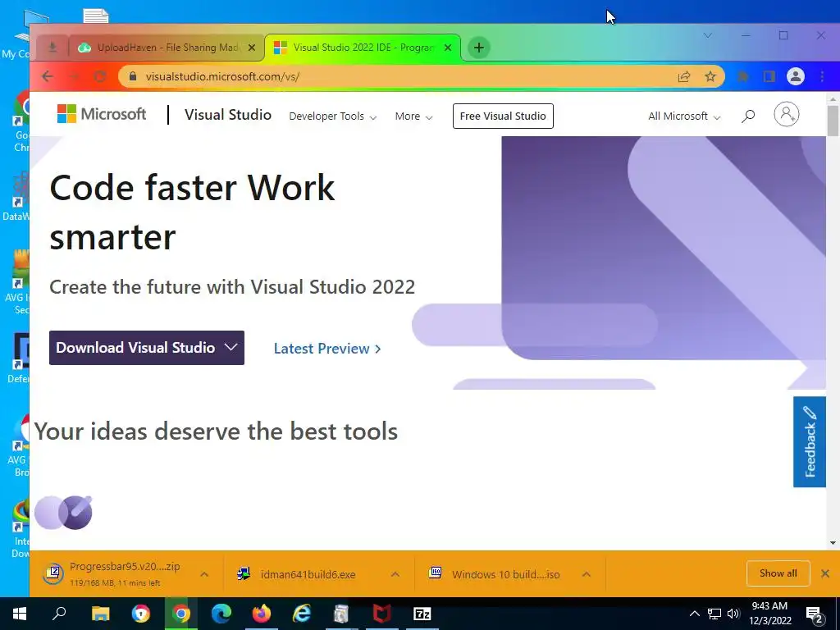Reload the page with the refresh icon
840x630 pixels.
100,76
